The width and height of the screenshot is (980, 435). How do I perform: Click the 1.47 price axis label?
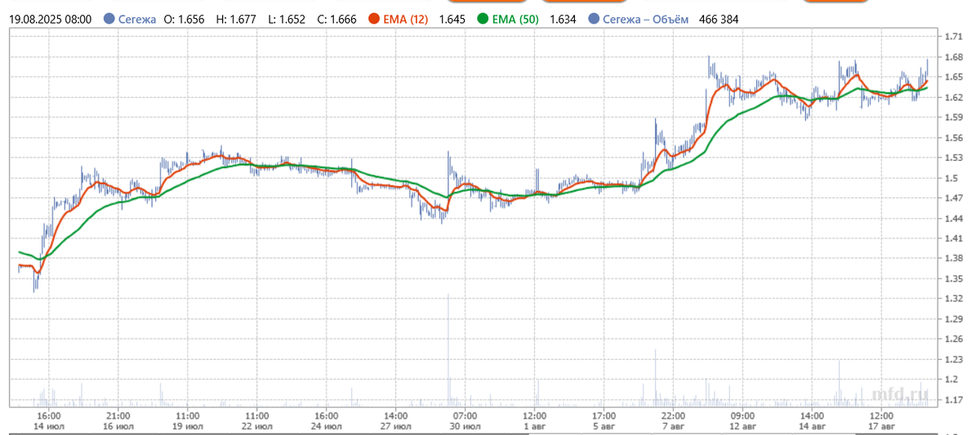coord(952,198)
